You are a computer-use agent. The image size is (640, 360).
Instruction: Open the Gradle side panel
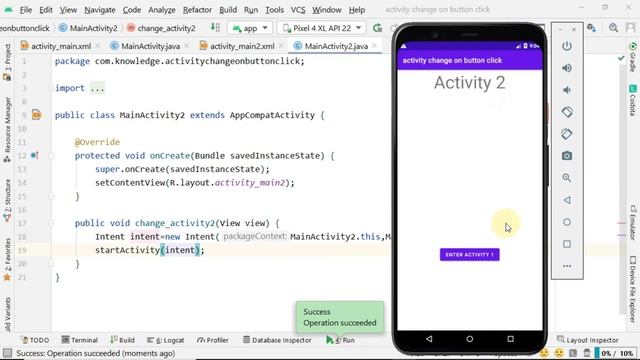pos(633,56)
